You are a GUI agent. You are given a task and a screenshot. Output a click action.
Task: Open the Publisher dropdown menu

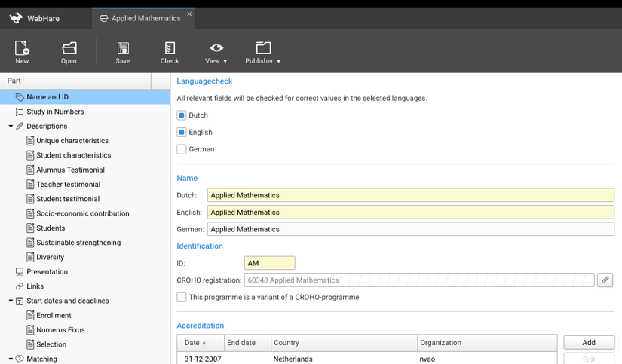(263, 52)
